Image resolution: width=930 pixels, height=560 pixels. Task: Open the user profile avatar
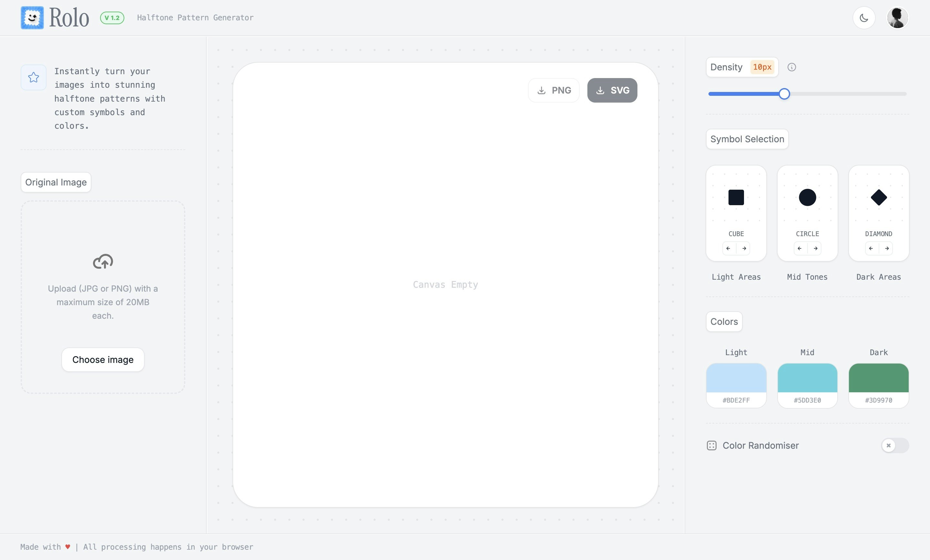pyautogui.click(x=897, y=17)
